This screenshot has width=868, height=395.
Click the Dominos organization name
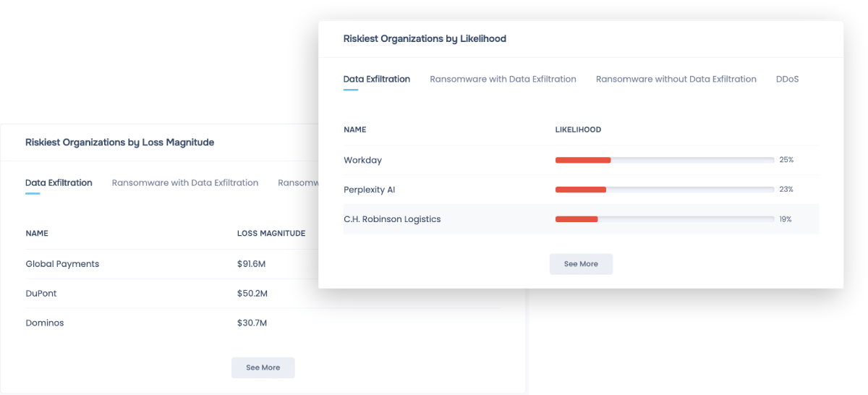tap(45, 323)
